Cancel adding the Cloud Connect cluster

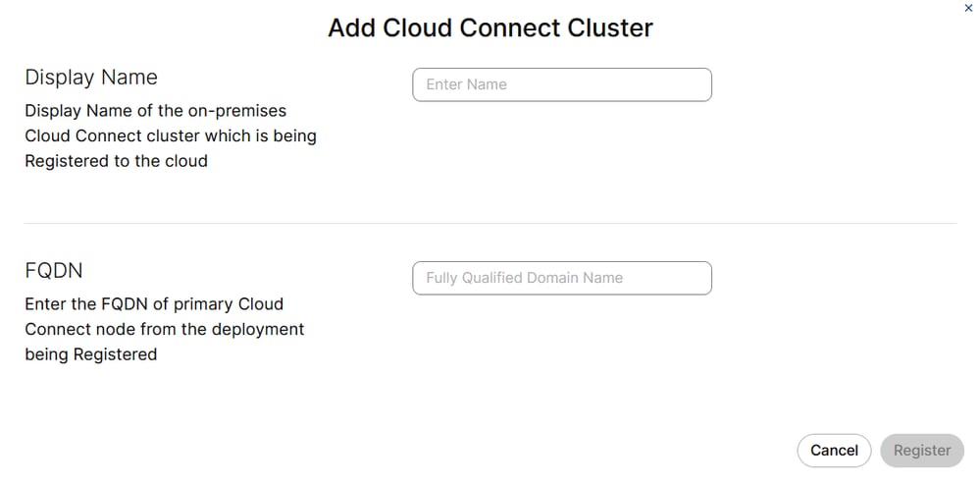(x=834, y=451)
